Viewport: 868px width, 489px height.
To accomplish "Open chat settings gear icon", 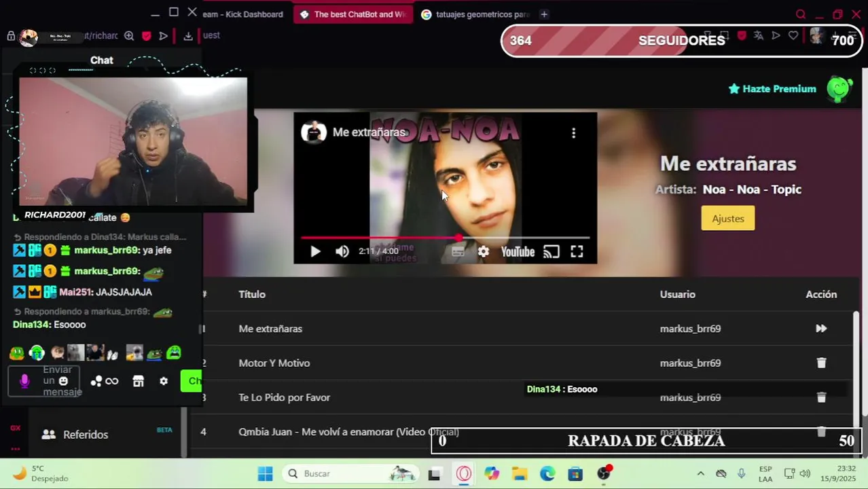I will pyautogui.click(x=164, y=382).
